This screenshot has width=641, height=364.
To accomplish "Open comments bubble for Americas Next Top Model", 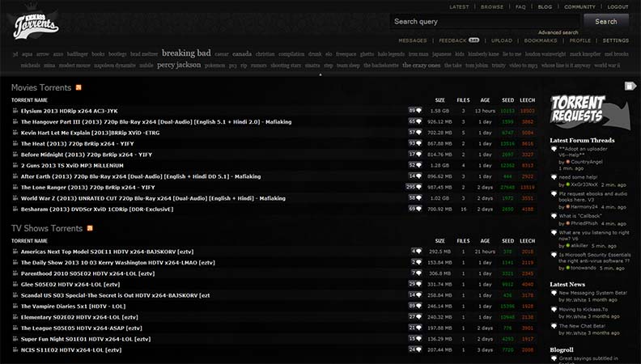I will click(x=417, y=252).
